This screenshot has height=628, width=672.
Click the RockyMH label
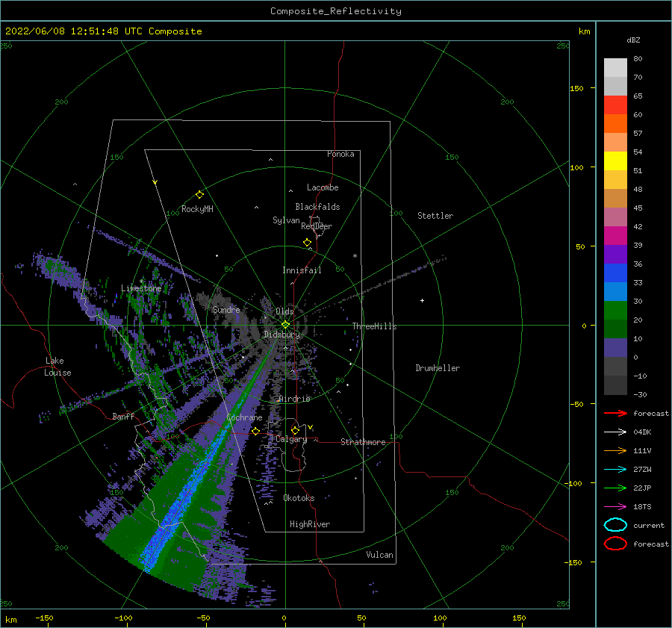tap(197, 209)
